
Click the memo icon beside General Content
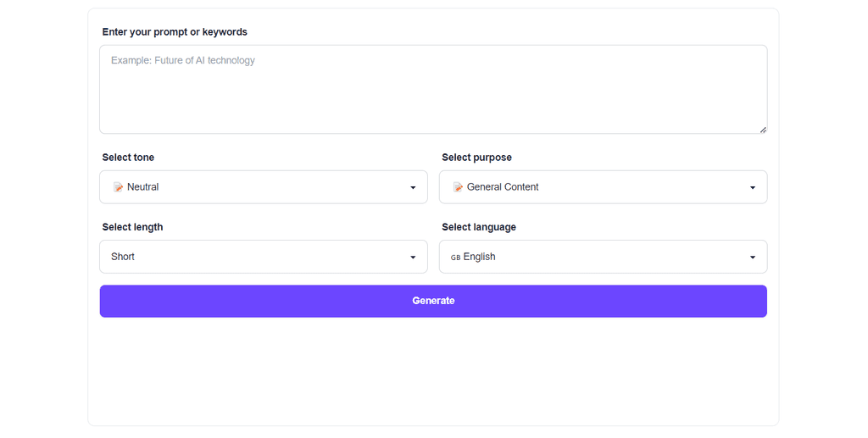[458, 187]
